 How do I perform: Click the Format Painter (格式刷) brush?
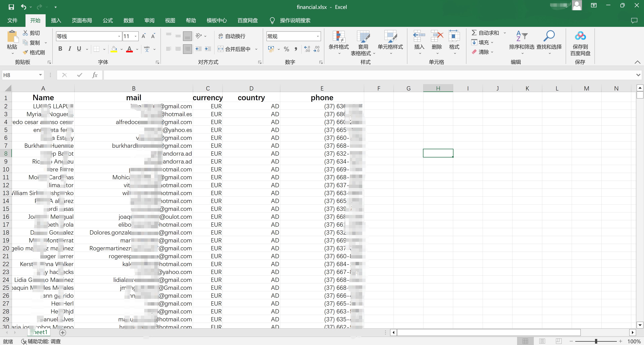(x=25, y=52)
